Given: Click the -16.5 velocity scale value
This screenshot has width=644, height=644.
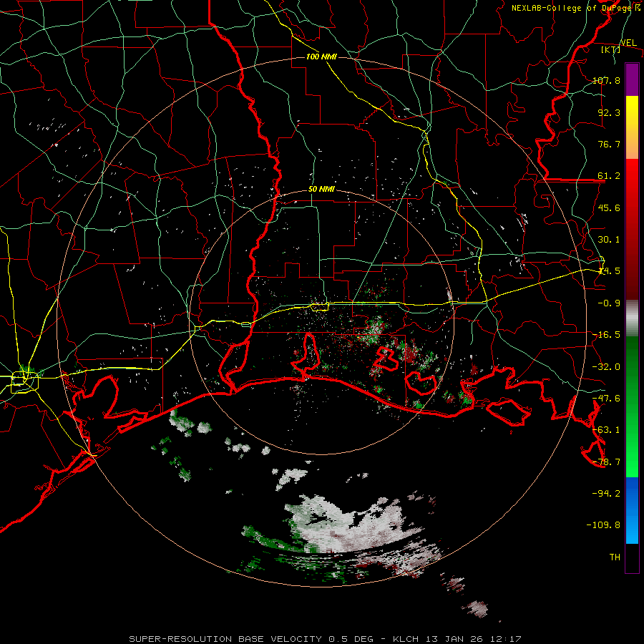Looking at the screenshot, I should [606, 335].
